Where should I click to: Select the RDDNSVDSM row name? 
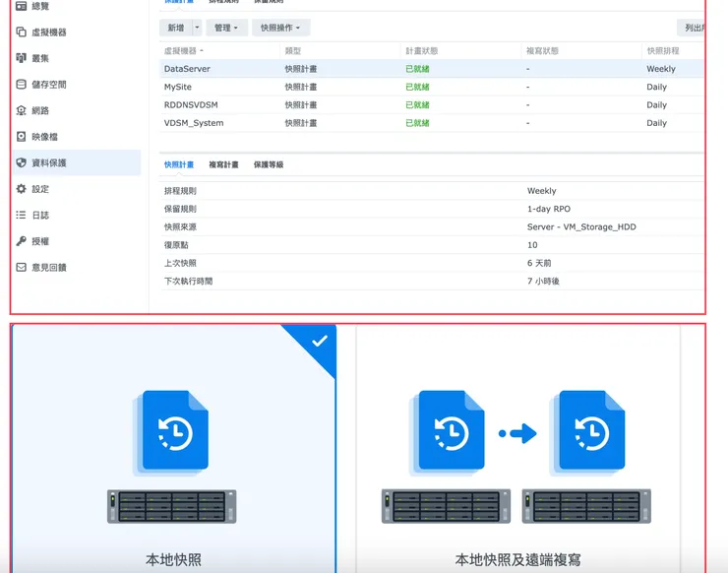(191, 105)
